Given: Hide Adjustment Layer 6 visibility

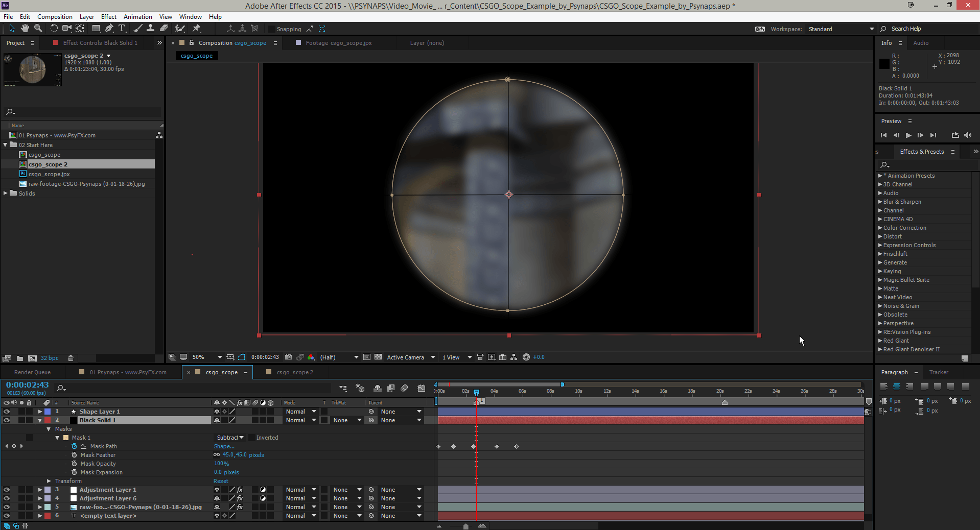Looking at the screenshot, I should [x=7, y=498].
